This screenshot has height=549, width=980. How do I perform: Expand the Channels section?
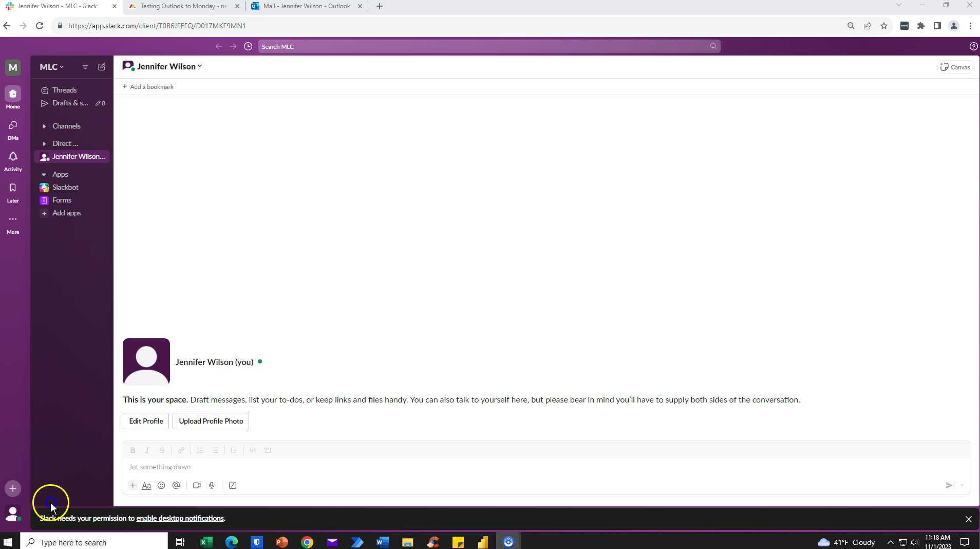click(44, 126)
